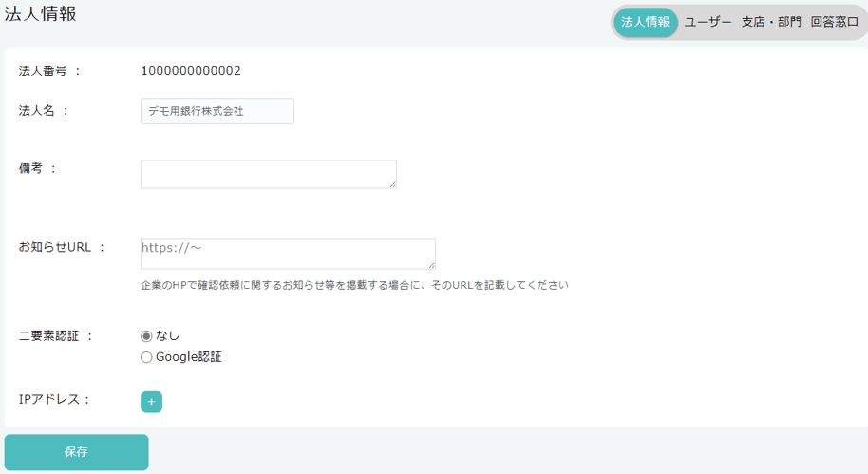Select the なし two-factor radio button
This screenshot has height=474, width=868.
tap(146, 336)
